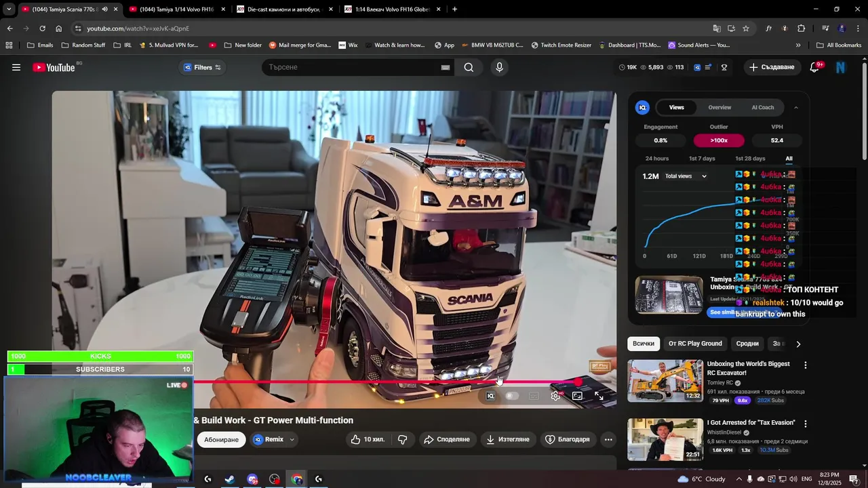Open the vidIQ trophy icon
Image resolution: width=868 pixels, height=488 pixels.
pyautogui.click(x=724, y=67)
